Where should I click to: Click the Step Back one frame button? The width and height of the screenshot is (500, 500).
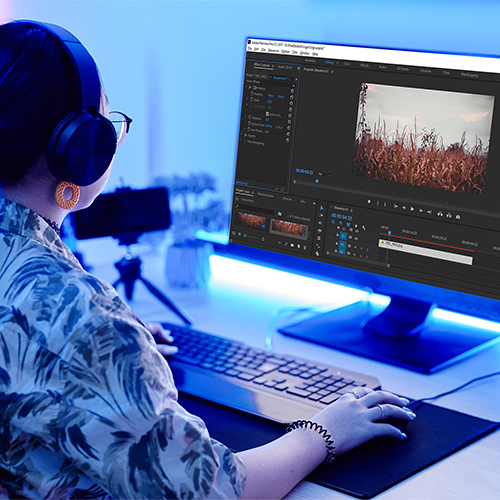tap(404, 208)
